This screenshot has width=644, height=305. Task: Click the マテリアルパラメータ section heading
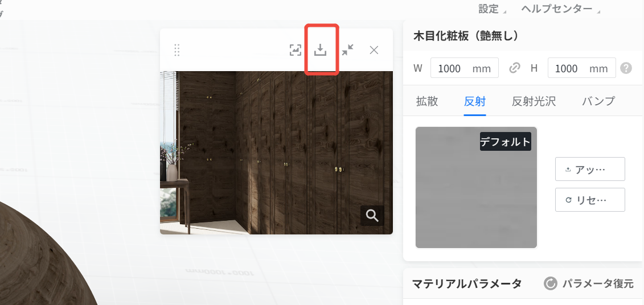(x=466, y=283)
